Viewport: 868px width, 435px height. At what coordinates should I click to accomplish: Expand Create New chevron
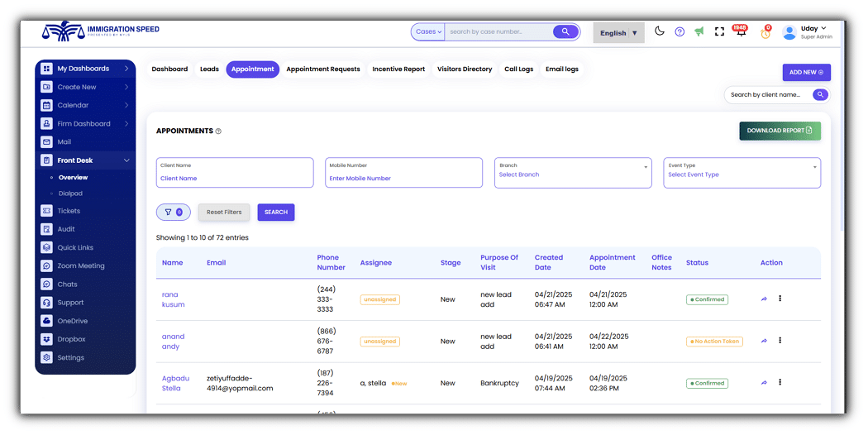(x=126, y=87)
